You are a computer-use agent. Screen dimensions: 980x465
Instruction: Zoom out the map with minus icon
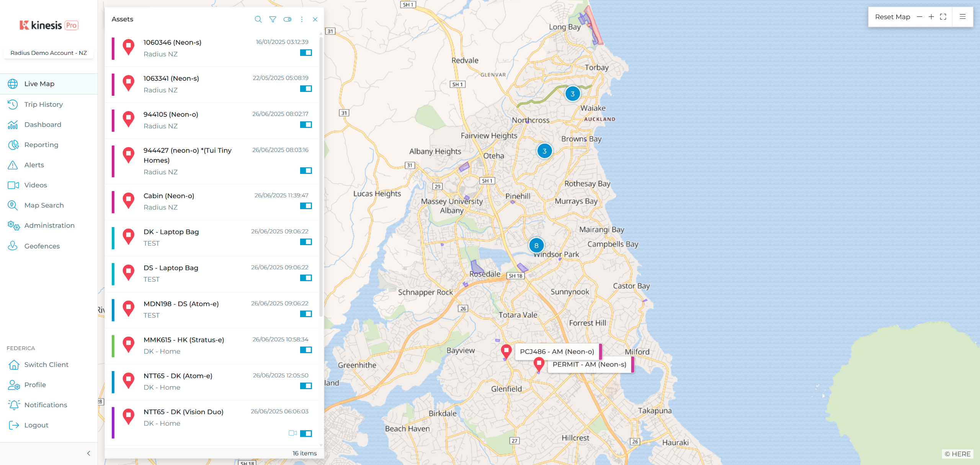pyautogui.click(x=920, y=17)
